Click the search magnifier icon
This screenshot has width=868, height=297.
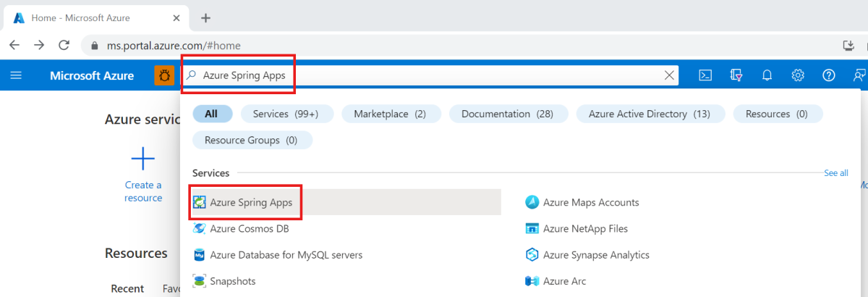[192, 75]
